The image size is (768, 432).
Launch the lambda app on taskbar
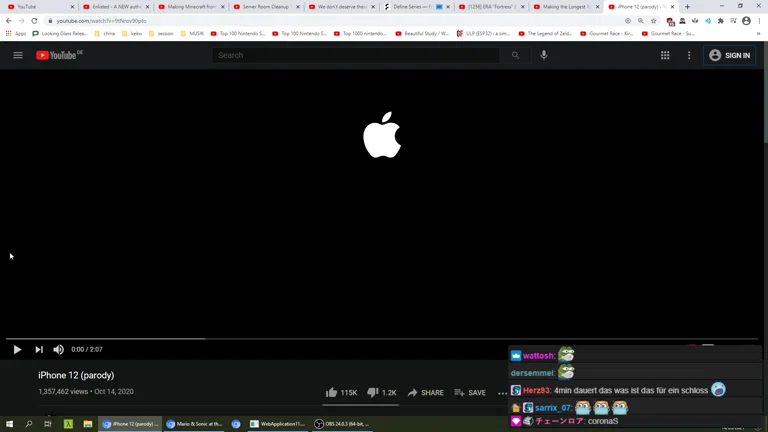click(x=68, y=424)
